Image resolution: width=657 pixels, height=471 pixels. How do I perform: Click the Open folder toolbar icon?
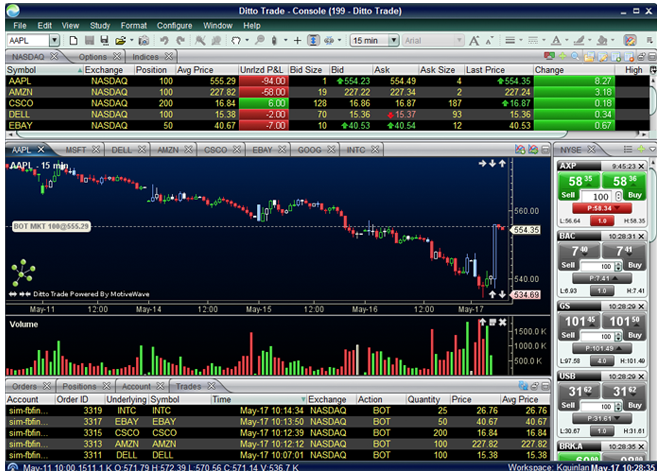click(120, 40)
